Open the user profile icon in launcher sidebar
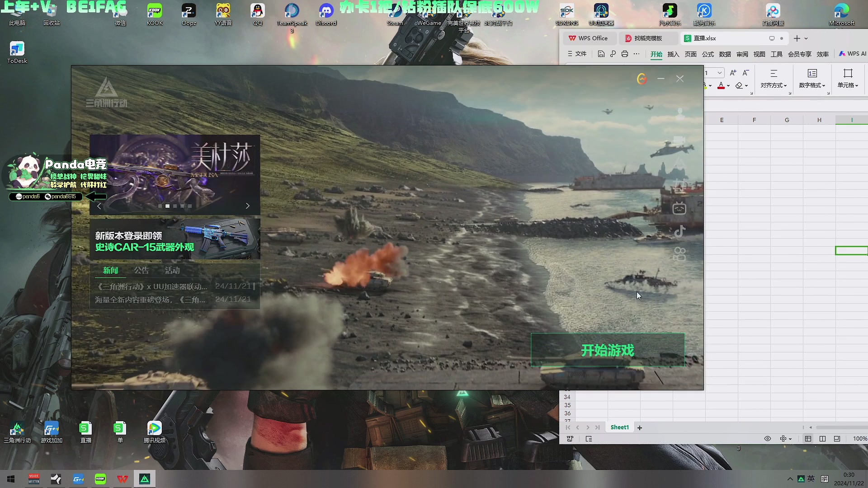868x488 pixels. click(679, 114)
